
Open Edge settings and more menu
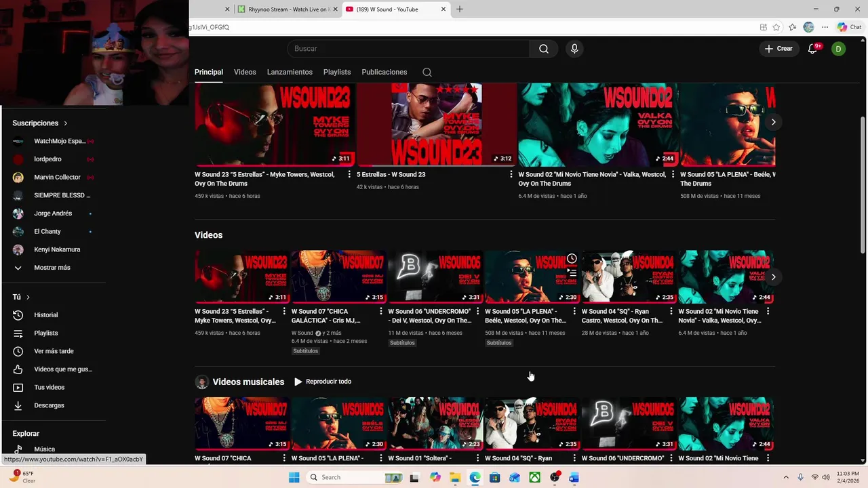825,27
